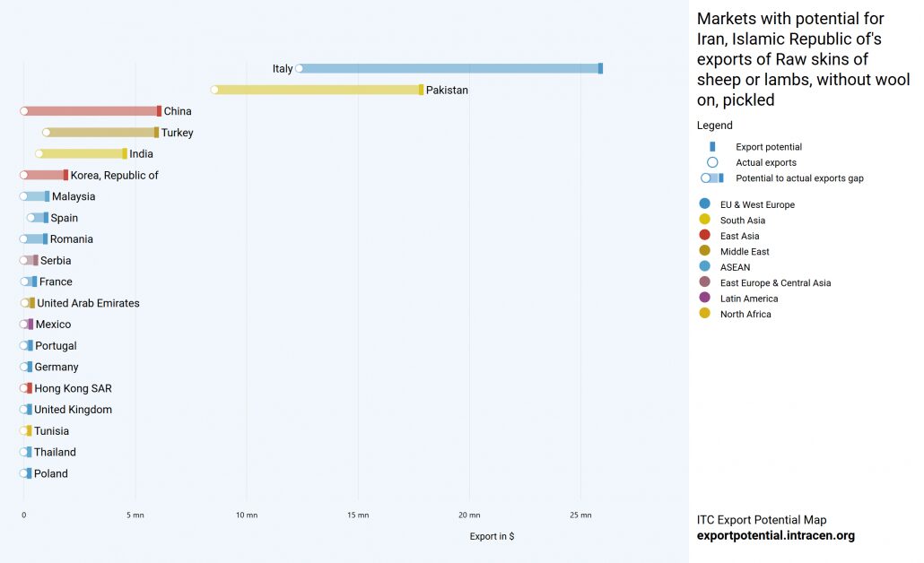Select the Mexico country label
Screen dimensions: 924x563
(53, 324)
